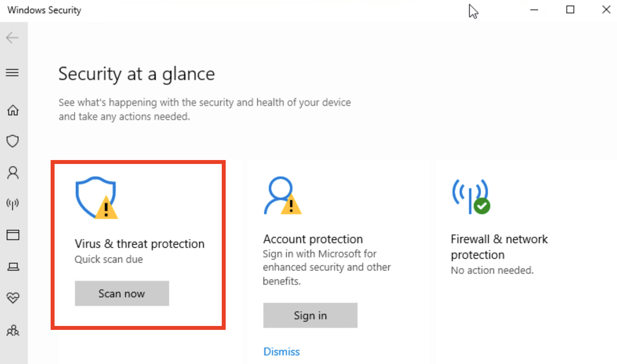Open the hamburger navigation menu
This screenshot has height=364, width=617.
pyautogui.click(x=12, y=73)
